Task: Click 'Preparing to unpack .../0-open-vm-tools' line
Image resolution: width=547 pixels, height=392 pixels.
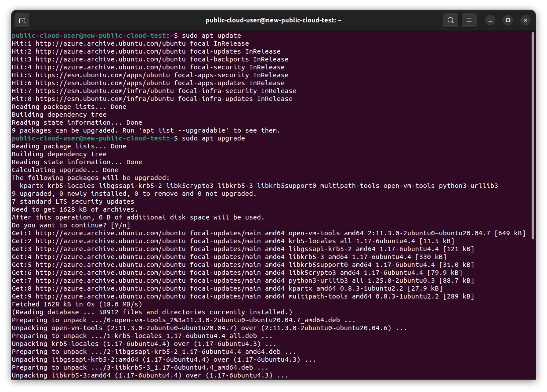Action: pyautogui.click(x=184, y=320)
